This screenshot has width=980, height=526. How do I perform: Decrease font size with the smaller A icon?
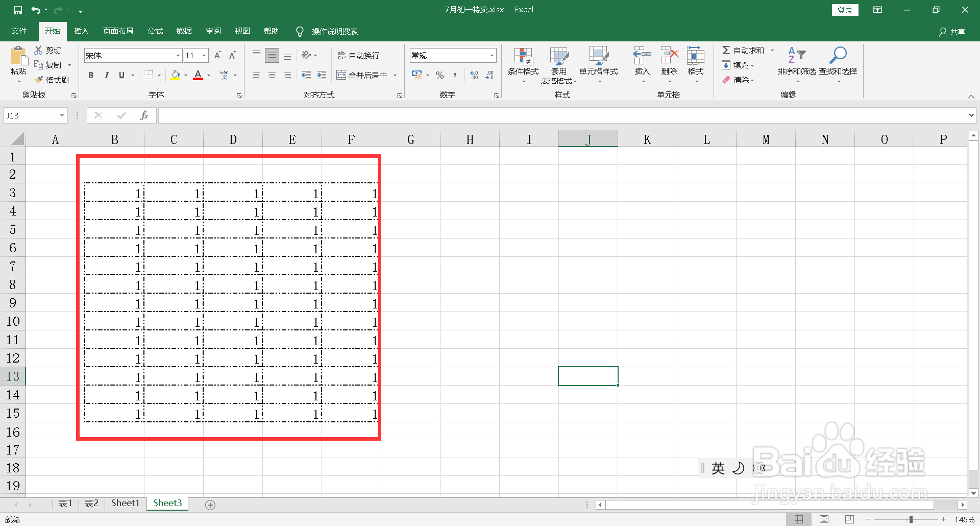click(232, 55)
